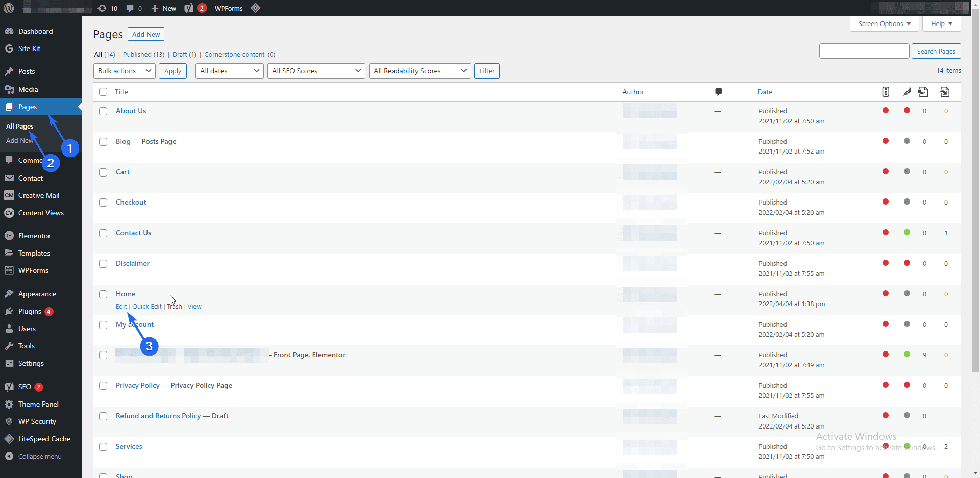
Task: Click the WPForms icon in sidebar
Action: click(x=9, y=270)
